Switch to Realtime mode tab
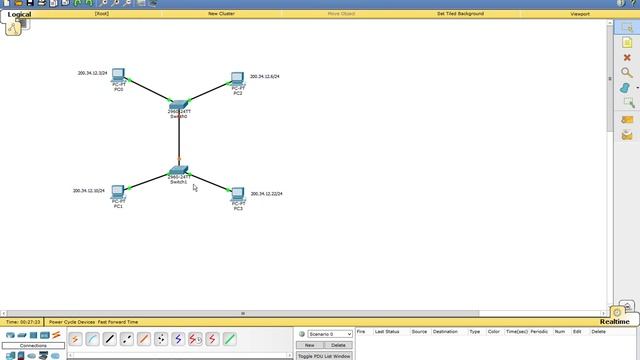This screenshot has width=640, height=360. [x=615, y=322]
